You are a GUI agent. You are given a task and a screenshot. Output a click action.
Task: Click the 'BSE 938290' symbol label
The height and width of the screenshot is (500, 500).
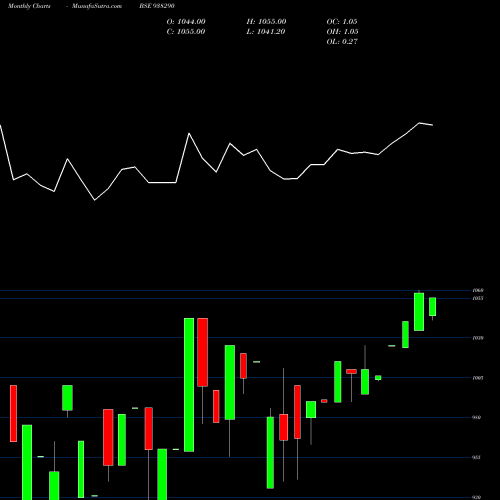(x=157, y=6)
